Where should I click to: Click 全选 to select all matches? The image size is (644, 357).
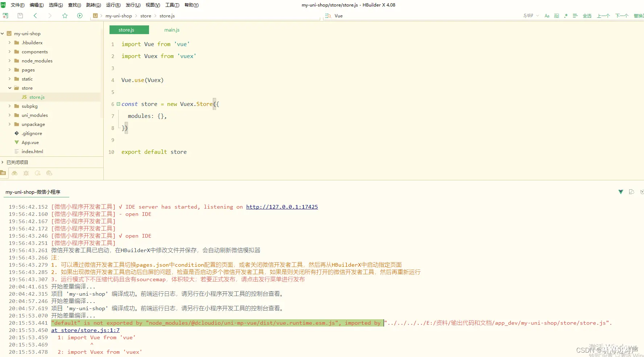pos(587,16)
